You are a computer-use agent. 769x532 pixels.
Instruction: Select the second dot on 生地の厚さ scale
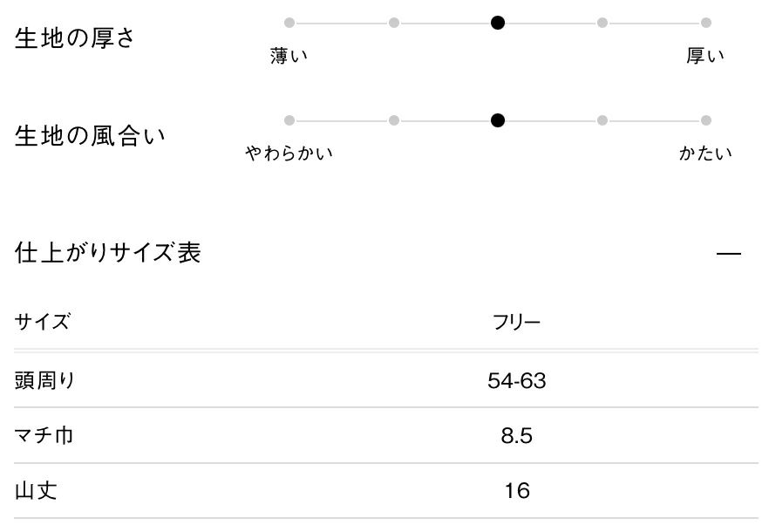tap(394, 23)
